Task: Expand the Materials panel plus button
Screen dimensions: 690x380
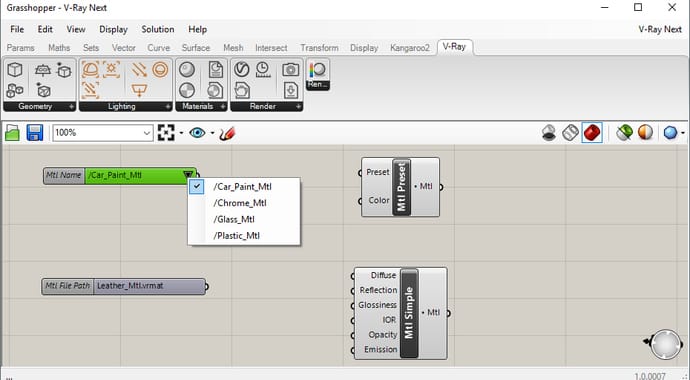Action: coord(223,106)
